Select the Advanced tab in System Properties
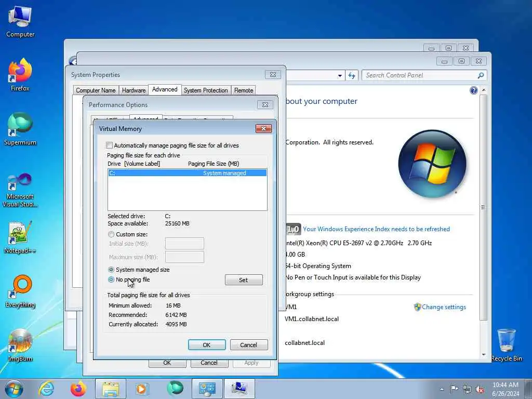 point(165,89)
